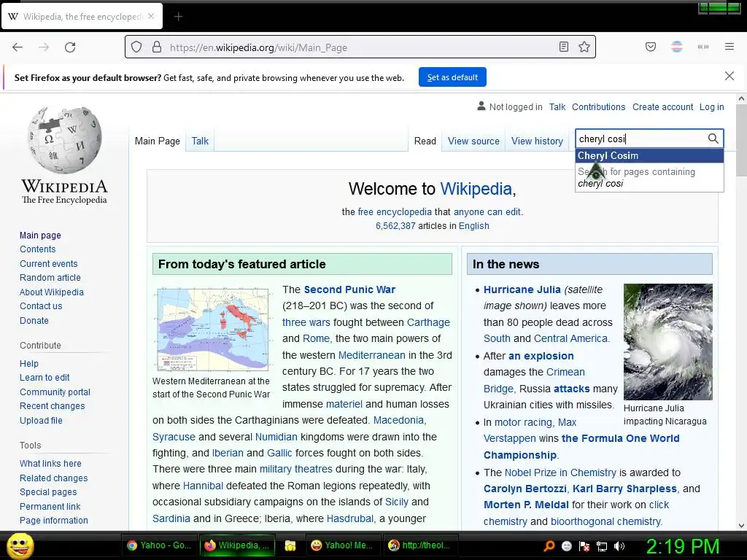Click Current events in sidebar
Screen dimensions: 747x560
[x=49, y=263]
